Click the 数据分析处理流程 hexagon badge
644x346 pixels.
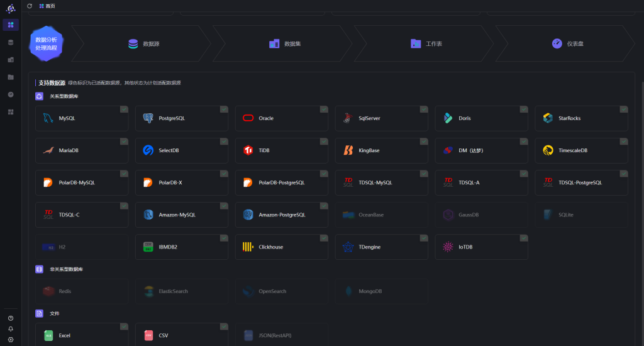(46, 43)
